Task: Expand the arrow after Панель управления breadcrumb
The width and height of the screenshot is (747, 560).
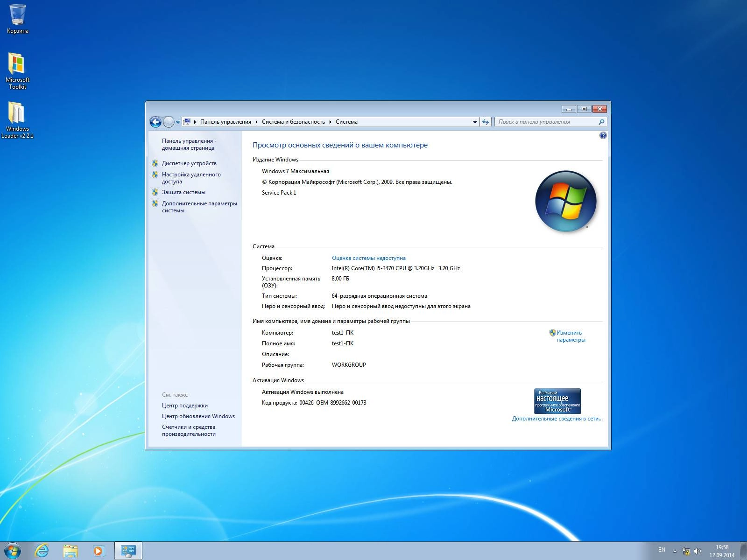Action: (x=256, y=122)
